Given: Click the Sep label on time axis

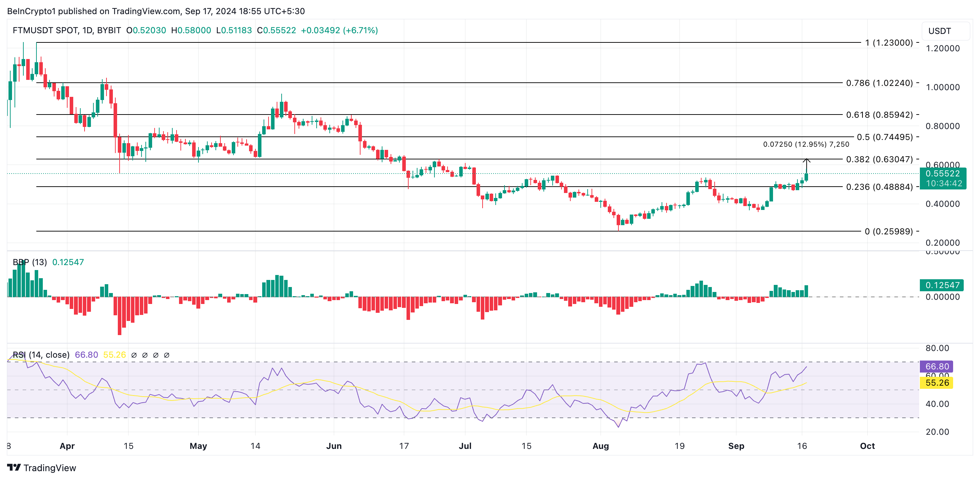Looking at the screenshot, I should pyautogui.click(x=736, y=446).
